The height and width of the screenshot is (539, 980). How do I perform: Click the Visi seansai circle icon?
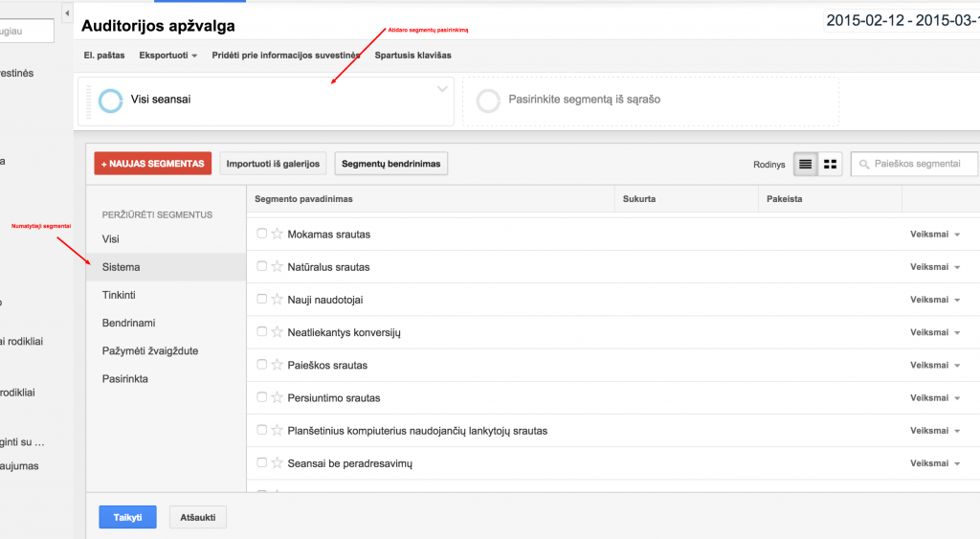coord(111,101)
